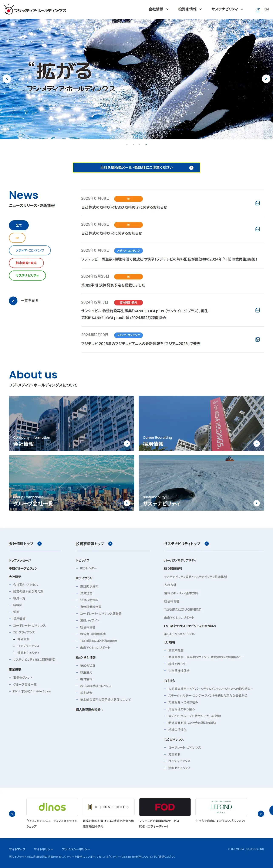Click arrow icon beside サステナビリティトップ
Image resolution: width=273 pixels, height=868 pixels.
point(207,543)
